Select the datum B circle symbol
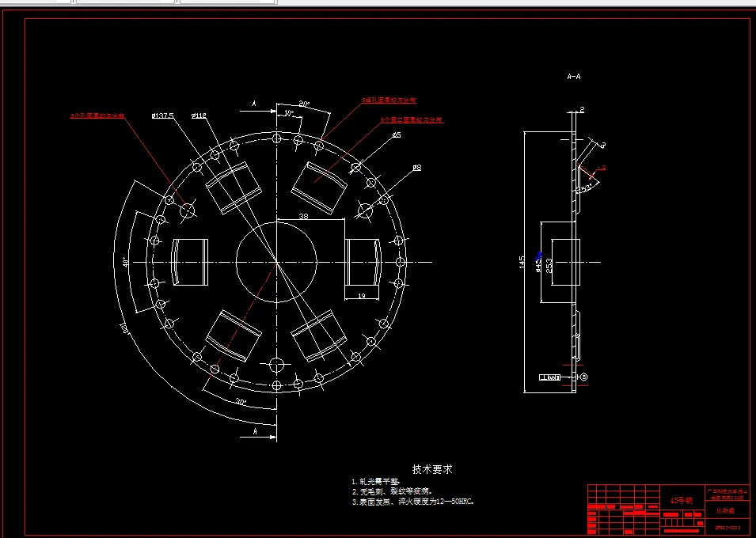Screen dimensions: 756x538 click(584, 377)
